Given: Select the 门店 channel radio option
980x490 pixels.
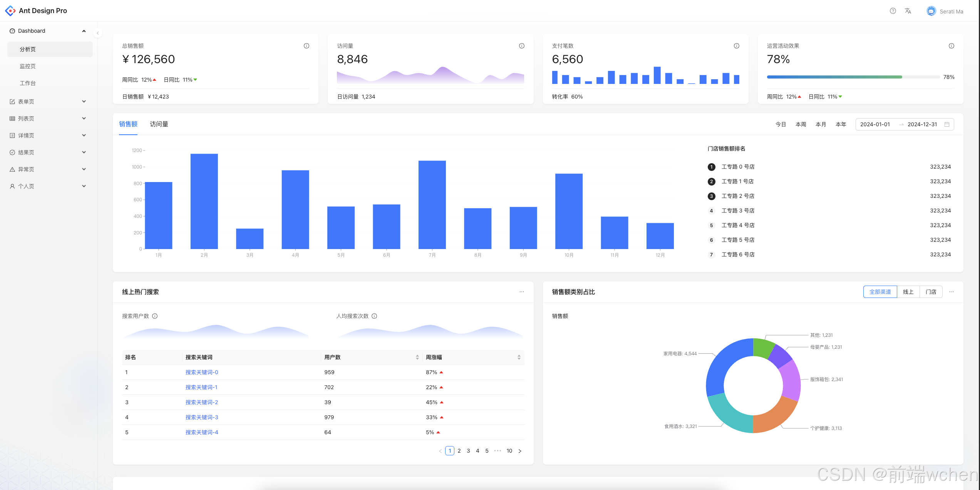Looking at the screenshot, I should coord(931,292).
